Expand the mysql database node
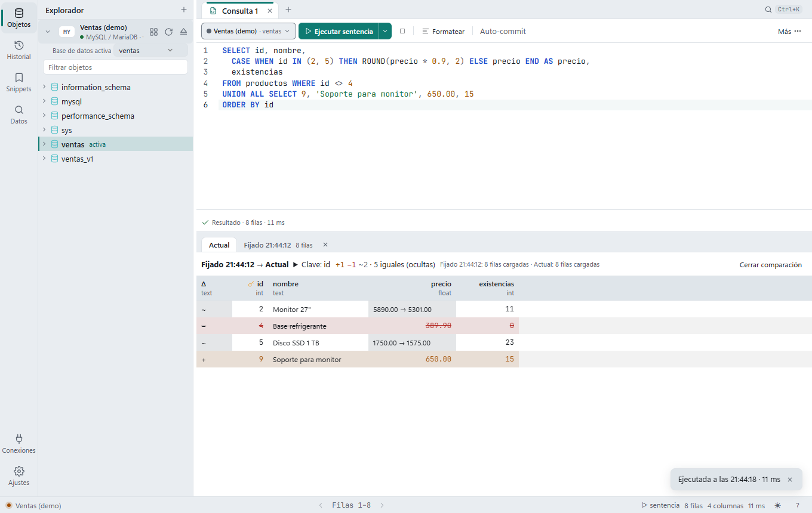Screen dimensions: 812x513 pyautogui.click(x=44, y=101)
